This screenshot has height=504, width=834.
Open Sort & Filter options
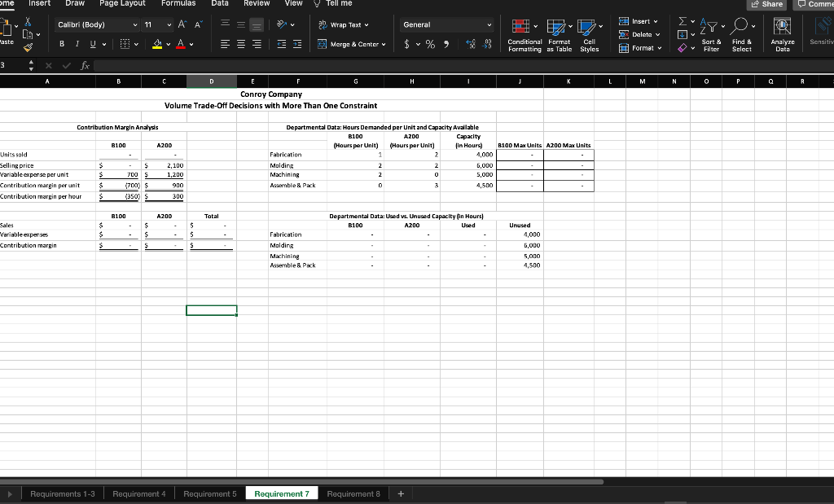point(711,34)
